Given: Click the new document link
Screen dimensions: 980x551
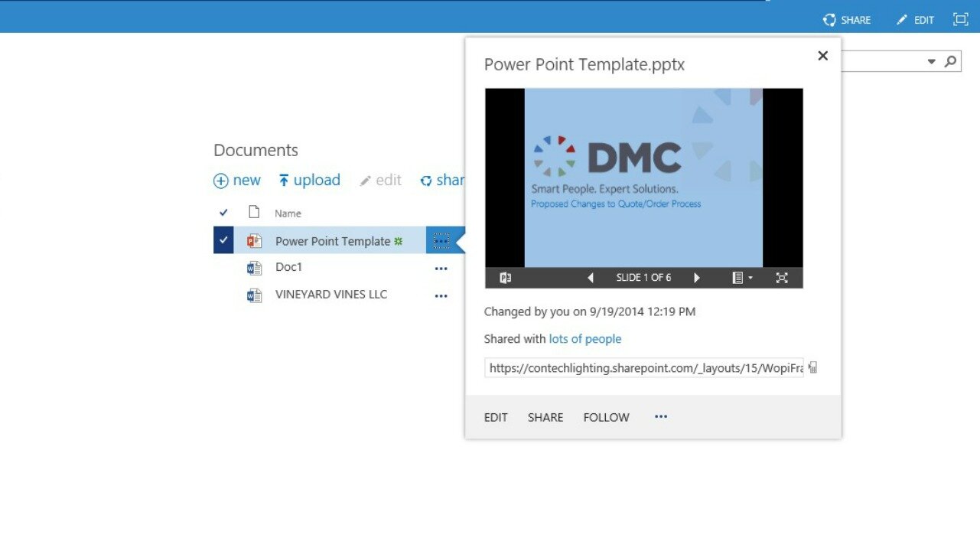Looking at the screenshot, I should click(x=237, y=181).
